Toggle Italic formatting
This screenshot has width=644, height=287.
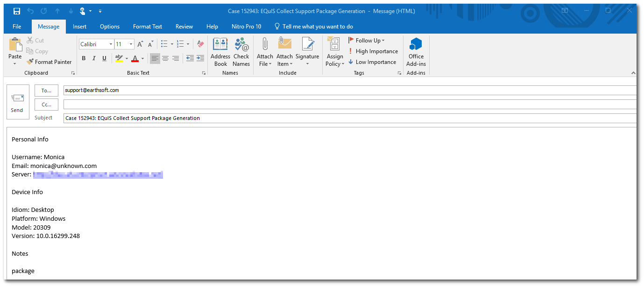[x=94, y=58]
